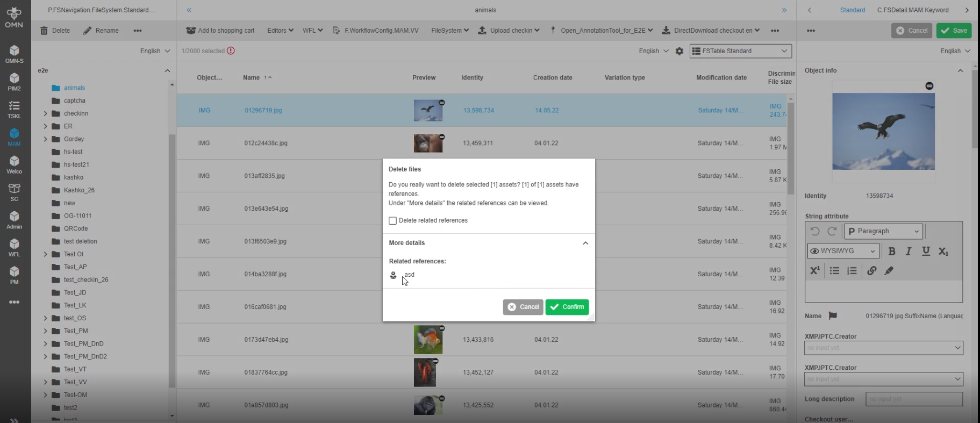
Task: Check Delete related references checkbox
Action: pyautogui.click(x=392, y=221)
